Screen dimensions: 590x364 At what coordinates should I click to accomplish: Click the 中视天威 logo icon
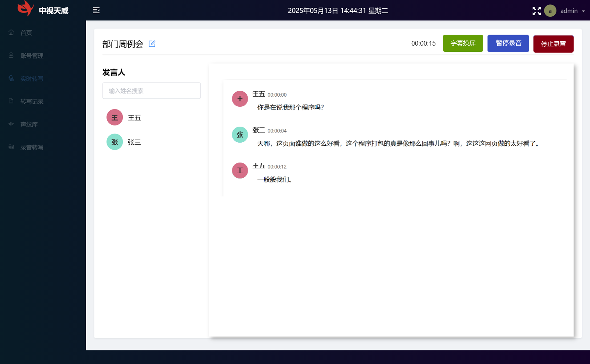26,8
